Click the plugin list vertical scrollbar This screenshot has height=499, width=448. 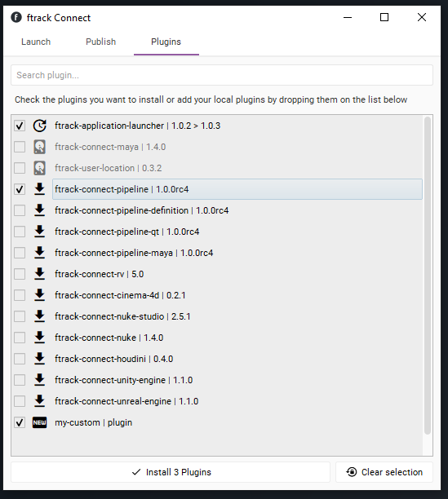click(x=428, y=276)
